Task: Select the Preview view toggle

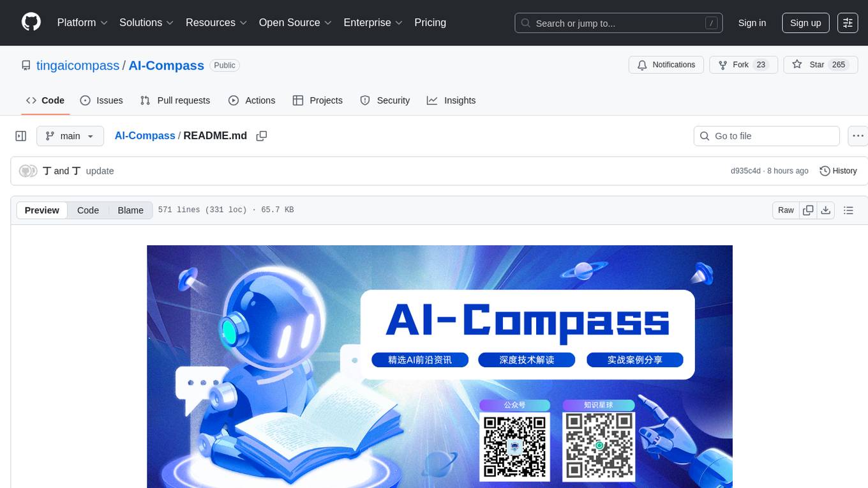Action: point(42,210)
